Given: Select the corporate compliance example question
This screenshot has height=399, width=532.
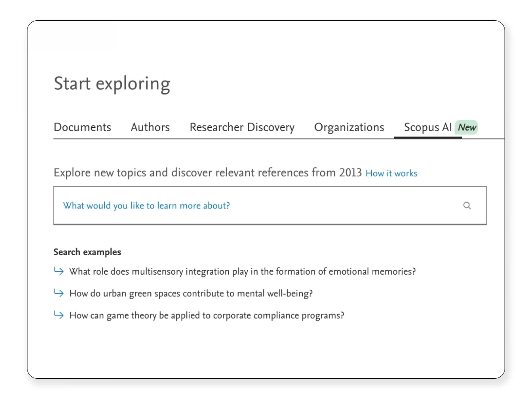Looking at the screenshot, I should click(206, 315).
